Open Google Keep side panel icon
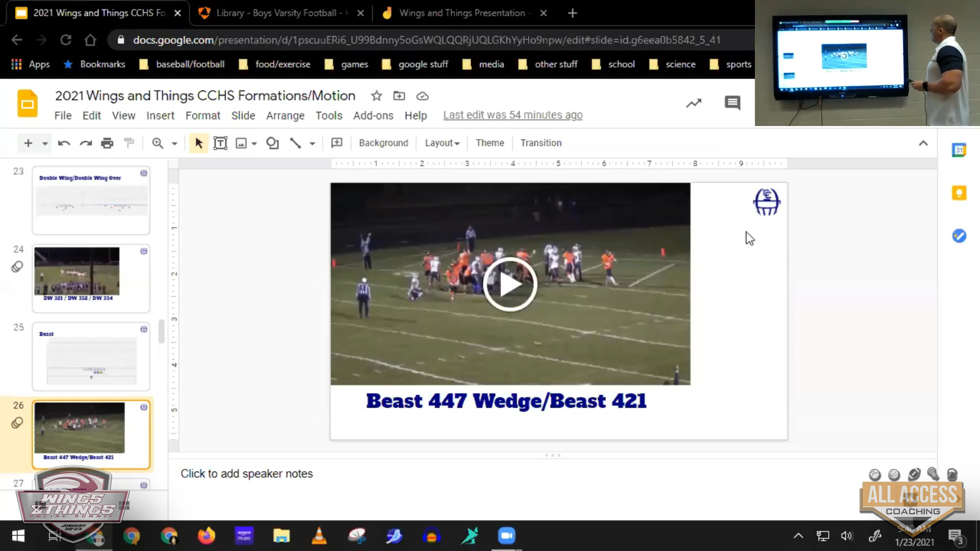 (959, 193)
